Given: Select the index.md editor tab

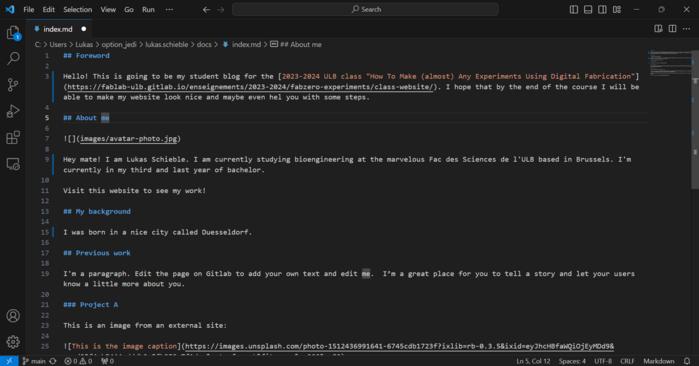Looking at the screenshot, I should 58,29.
